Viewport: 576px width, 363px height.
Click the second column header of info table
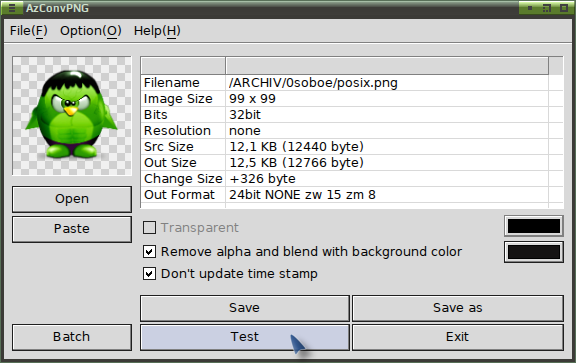coord(387,66)
